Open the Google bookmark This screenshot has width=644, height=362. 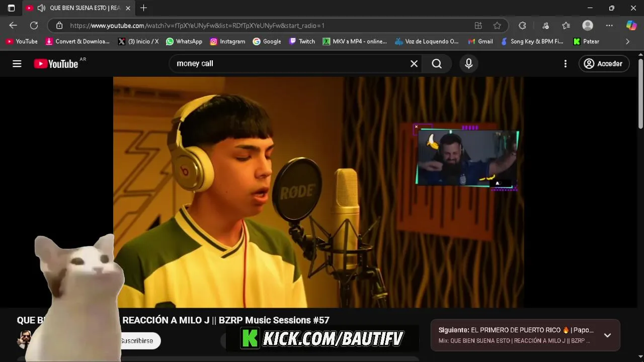[267, 41]
